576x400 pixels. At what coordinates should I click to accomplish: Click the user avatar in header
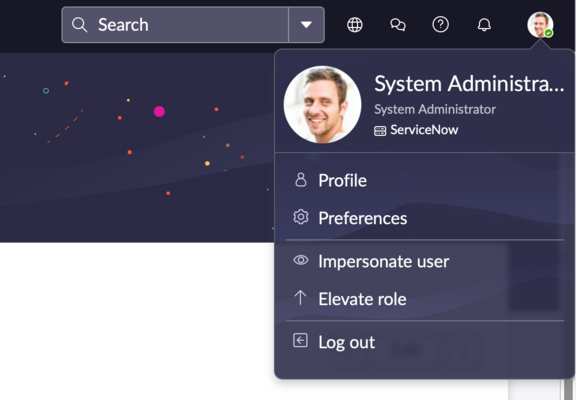click(x=540, y=25)
